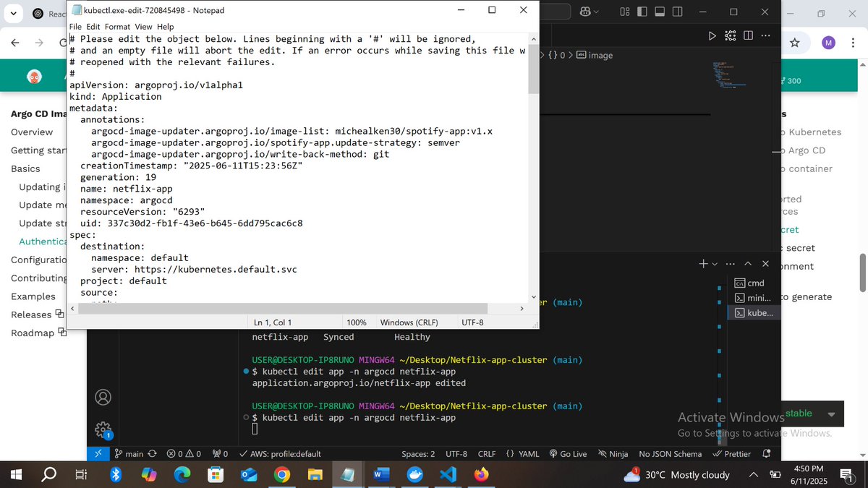This screenshot has height=488, width=868.
Task: Toggle the bottom panel in VS Code
Action: click(x=660, y=12)
